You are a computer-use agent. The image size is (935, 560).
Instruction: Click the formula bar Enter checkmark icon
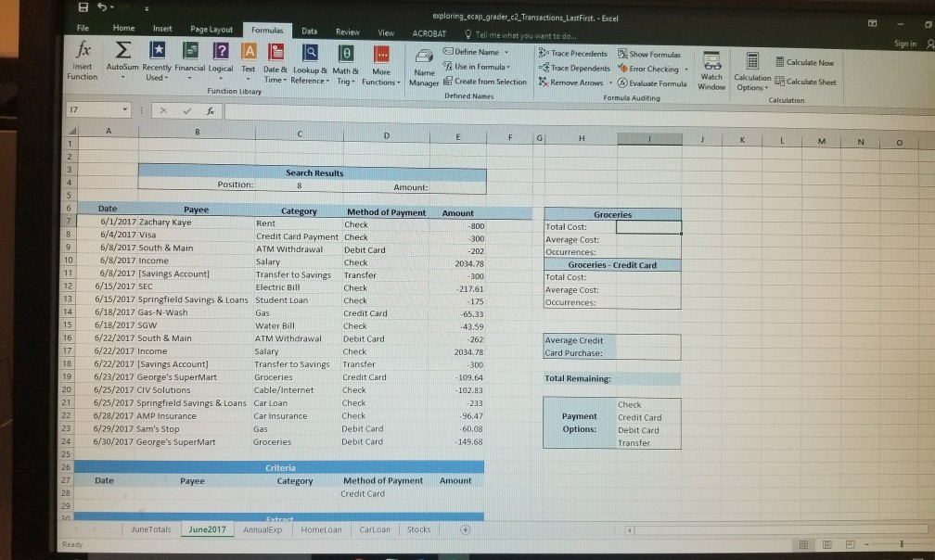pyautogui.click(x=187, y=111)
